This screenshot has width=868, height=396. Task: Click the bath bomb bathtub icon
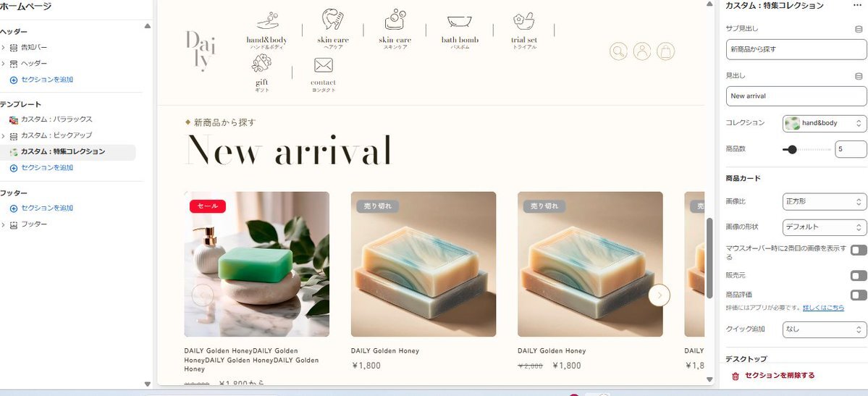pyautogui.click(x=460, y=22)
